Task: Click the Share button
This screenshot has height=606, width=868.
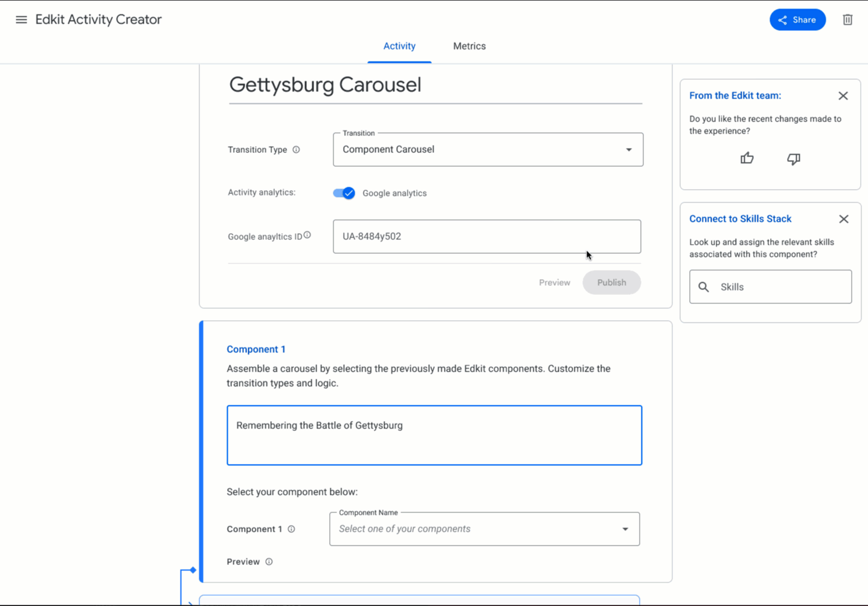Action: (797, 20)
